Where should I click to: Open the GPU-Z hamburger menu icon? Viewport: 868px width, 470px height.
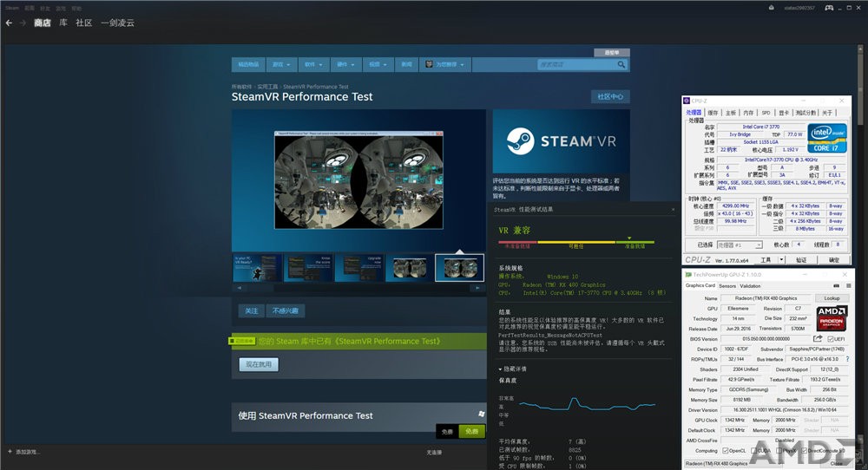click(848, 286)
